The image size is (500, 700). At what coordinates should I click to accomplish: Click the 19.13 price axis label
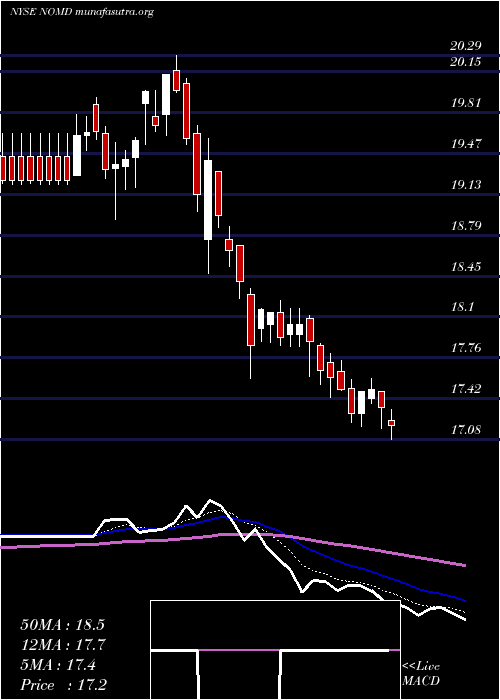tap(466, 185)
